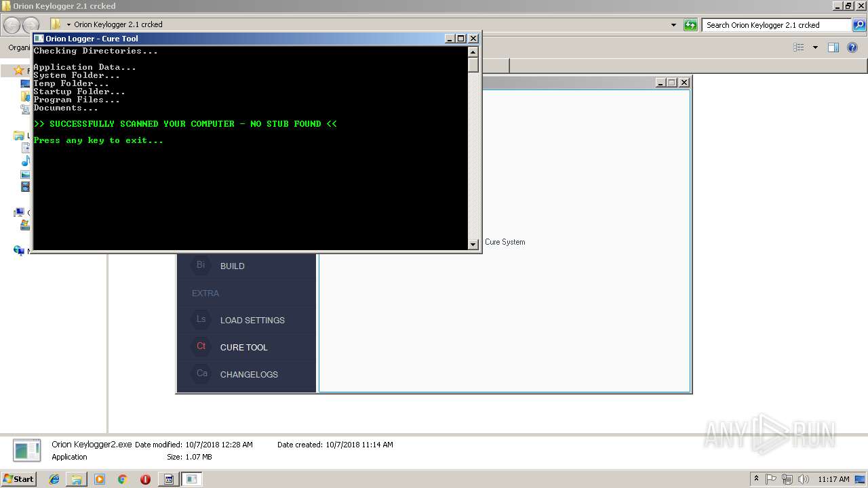Close the Orion Logger Cure Tool console

point(473,39)
